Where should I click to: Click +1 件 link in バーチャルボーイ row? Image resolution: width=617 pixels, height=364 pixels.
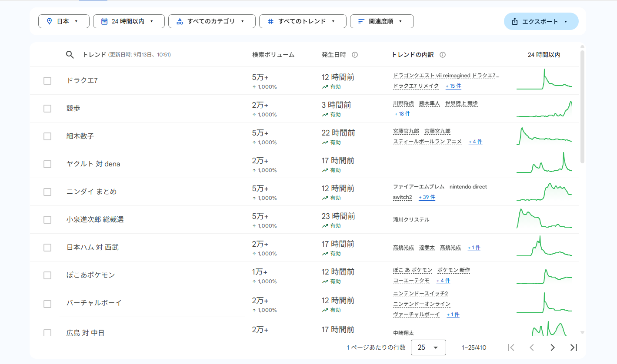pos(453,314)
